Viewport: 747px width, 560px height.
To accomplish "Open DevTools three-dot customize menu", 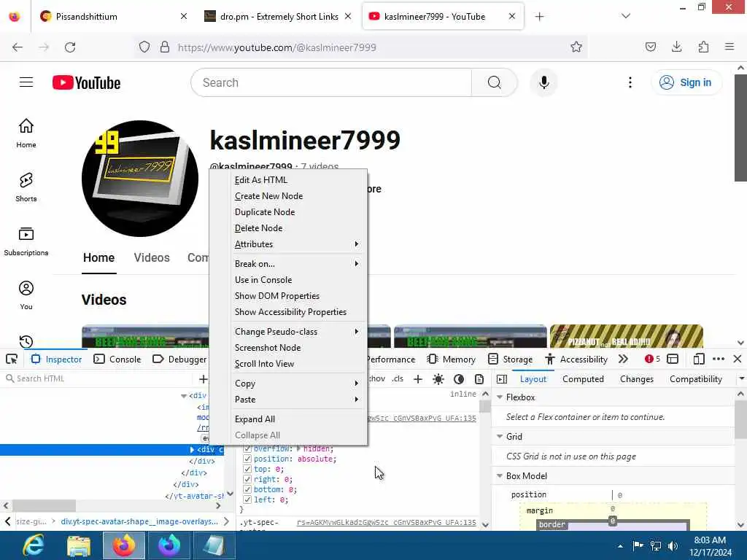I will click(719, 359).
